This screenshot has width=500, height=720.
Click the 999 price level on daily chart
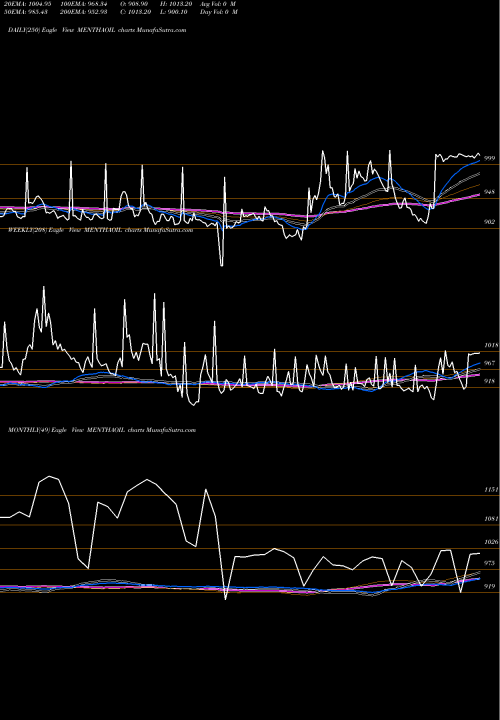490,158
